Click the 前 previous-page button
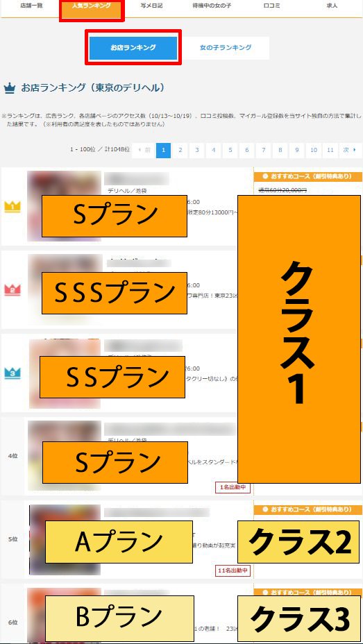Viewport: 363px width, 644px height. tap(143, 151)
